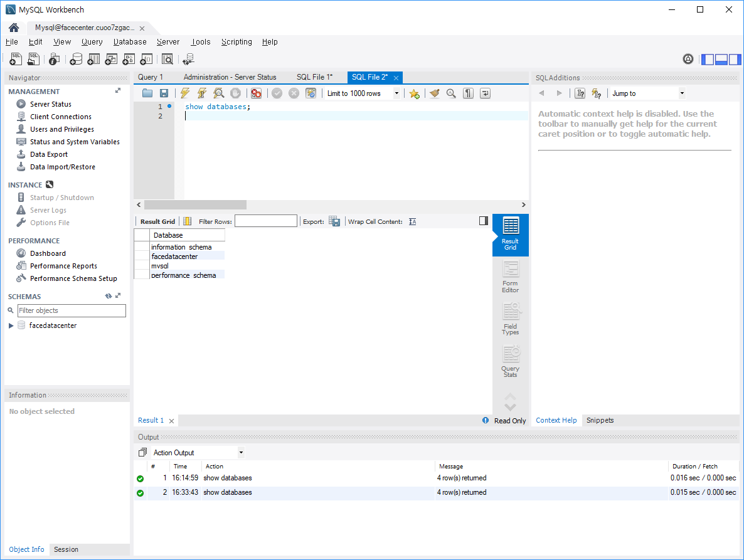Viewport: 744px width, 560px height.
Task: Reconnect to DBMS toolbar icon
Action: pos(188,59)
